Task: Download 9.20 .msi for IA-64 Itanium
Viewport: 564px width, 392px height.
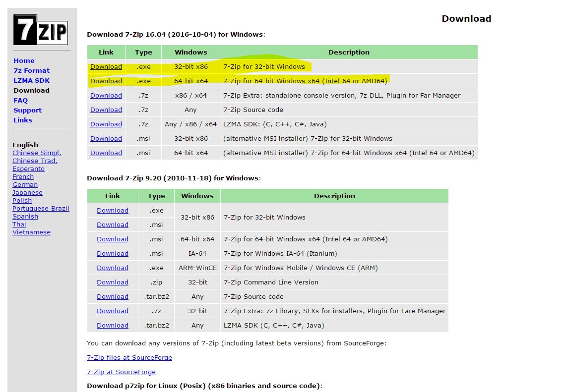Action: coord(113,254)
